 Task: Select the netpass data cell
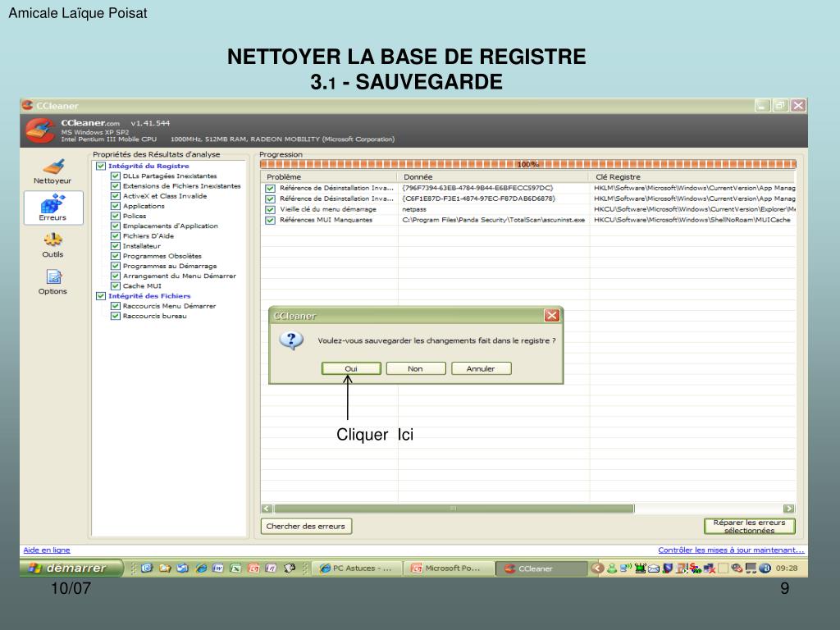tap(414, 209)
